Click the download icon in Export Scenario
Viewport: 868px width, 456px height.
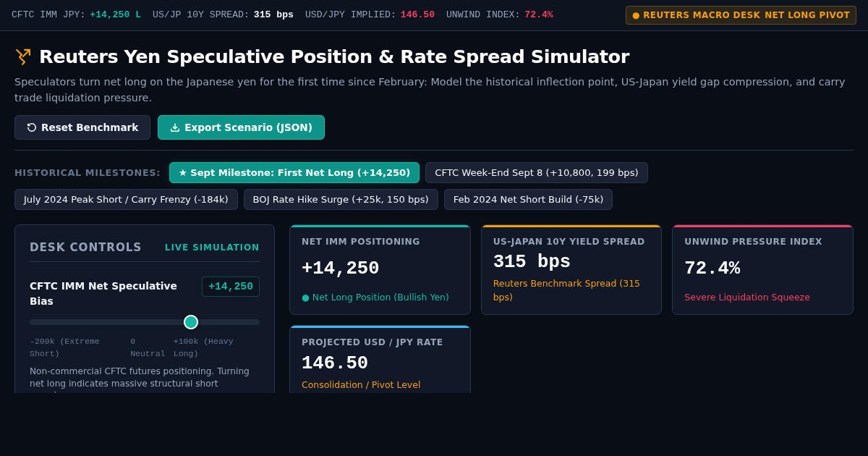tap(175, 127)
